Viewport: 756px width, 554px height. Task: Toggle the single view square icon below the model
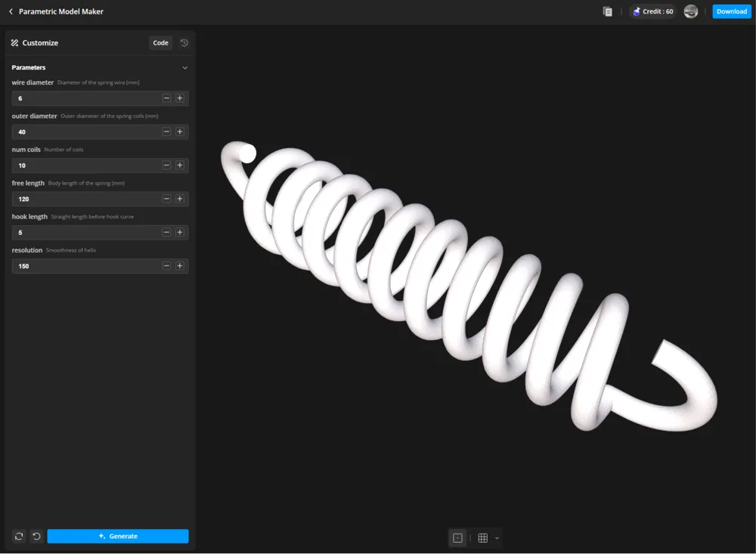457,538
